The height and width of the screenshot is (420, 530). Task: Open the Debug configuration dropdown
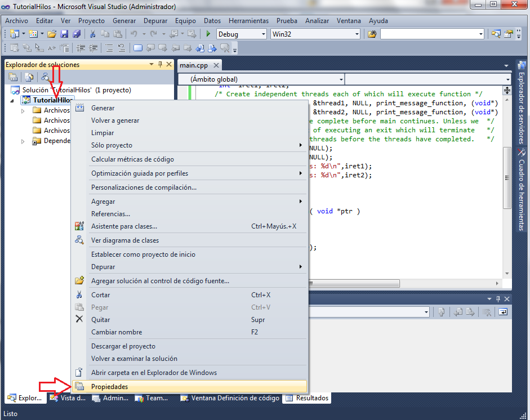tap(263, 34)
